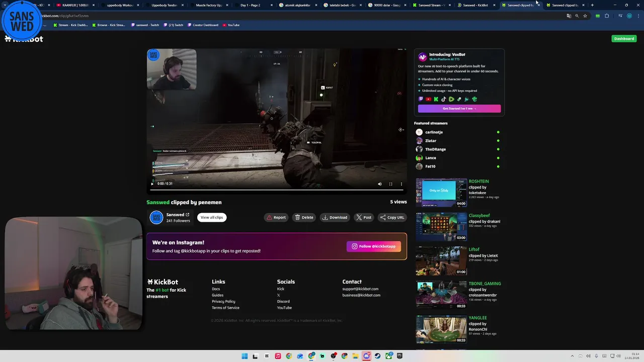Viewport: 644px width, 362px height.
Task: Switch to the teletabi bebek Google tab
Action: coord(342,5)
